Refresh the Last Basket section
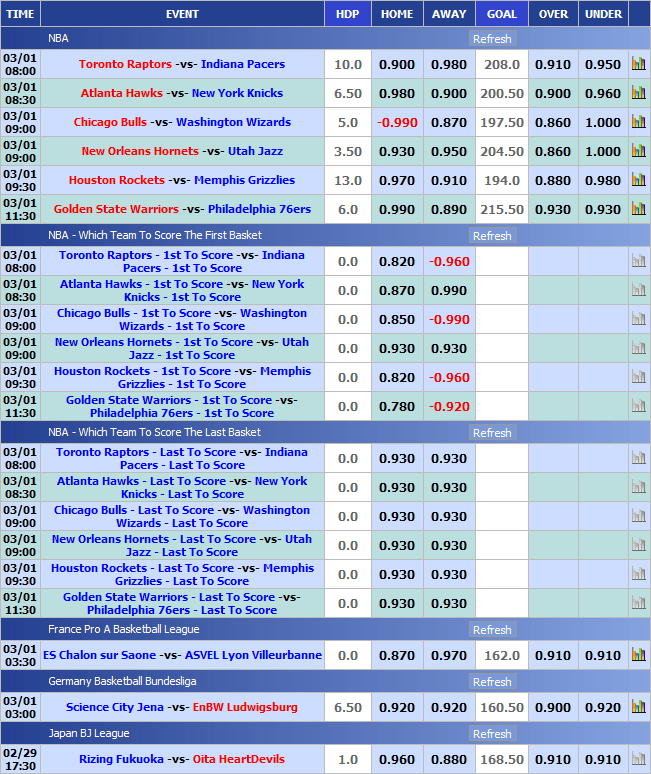This screenshot has width=651, height=774. (x=492, y=433)
